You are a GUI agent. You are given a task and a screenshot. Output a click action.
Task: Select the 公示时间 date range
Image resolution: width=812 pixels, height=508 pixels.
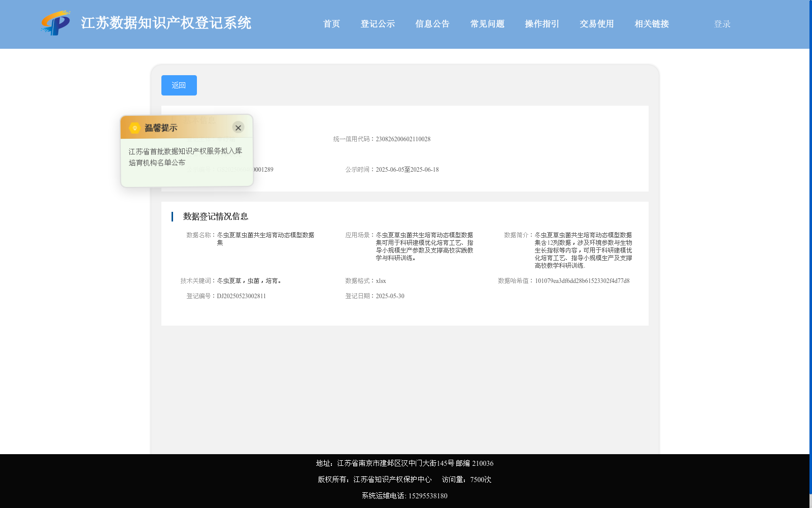407,170
